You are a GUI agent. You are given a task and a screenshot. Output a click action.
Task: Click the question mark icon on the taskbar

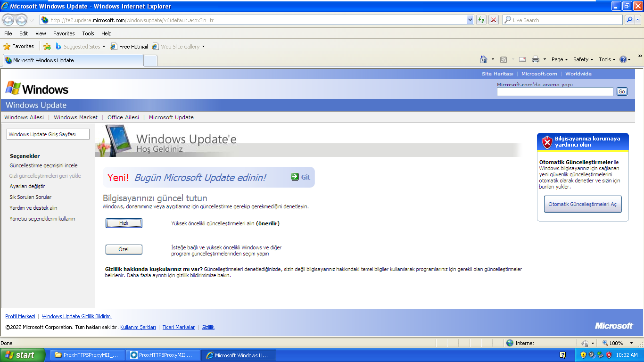pyautogui.click(x=562, y=355)
